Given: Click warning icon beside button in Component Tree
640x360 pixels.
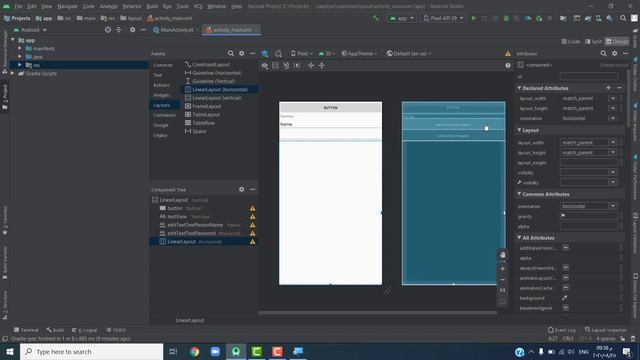Looking at the screenshot, I should click(x=253, y=209).
